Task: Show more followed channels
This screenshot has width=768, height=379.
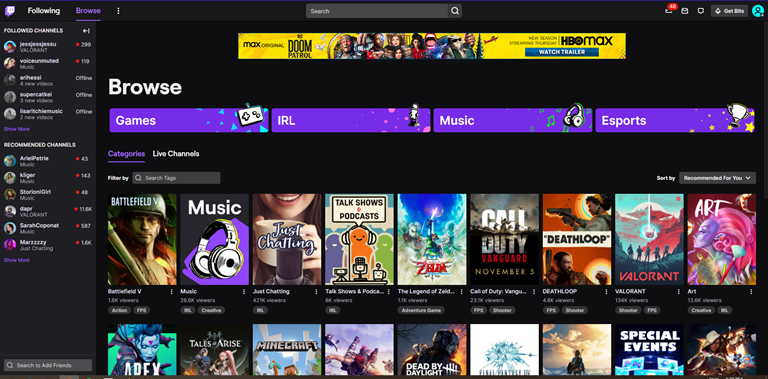Action: 17,129
